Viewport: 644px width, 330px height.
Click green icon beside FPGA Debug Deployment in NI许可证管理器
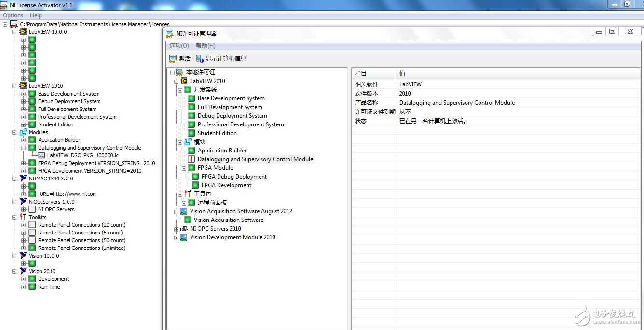195,177
